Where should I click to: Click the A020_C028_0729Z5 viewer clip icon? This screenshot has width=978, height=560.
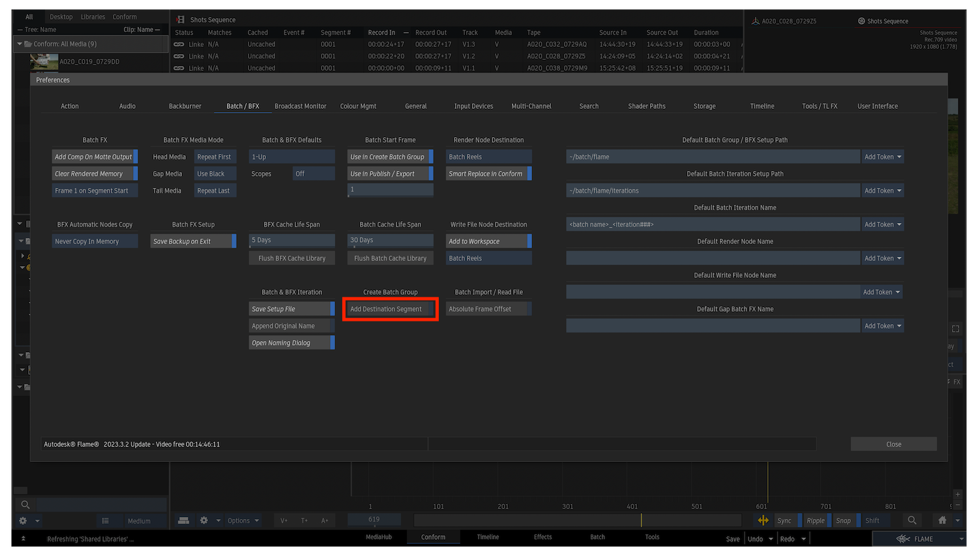point(756,21)
